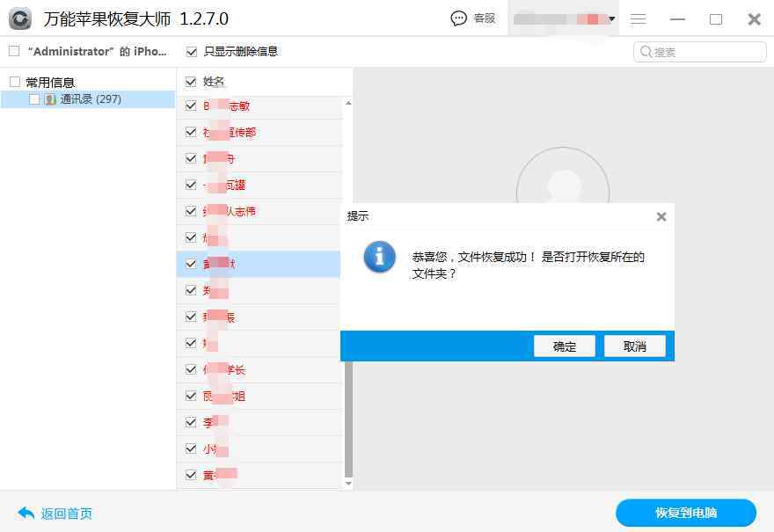Select the 通讯录 (297) tree item
This screenshot has width=774, height=532.
(x=88, y=99)
